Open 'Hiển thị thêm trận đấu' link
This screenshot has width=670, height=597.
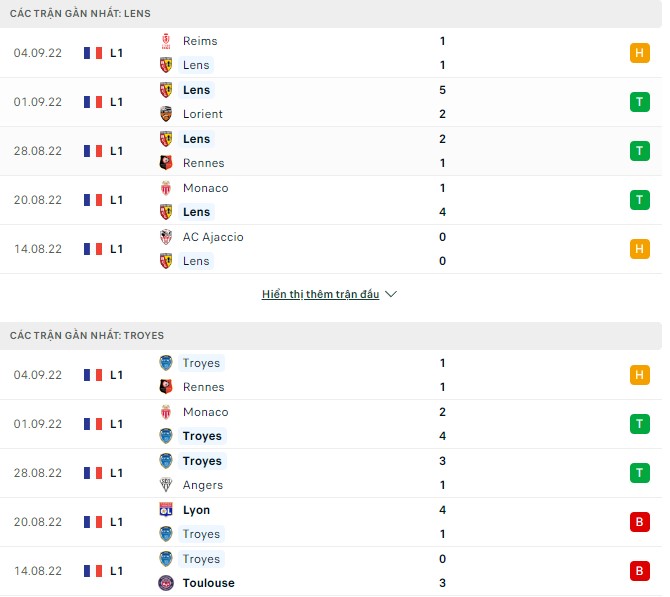tap(320, 295)
